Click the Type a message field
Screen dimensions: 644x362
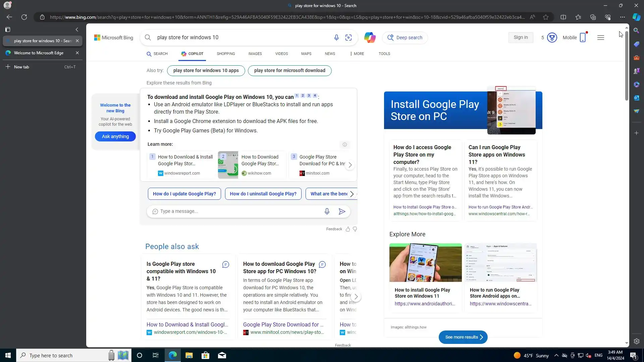[x=238, y=212]
